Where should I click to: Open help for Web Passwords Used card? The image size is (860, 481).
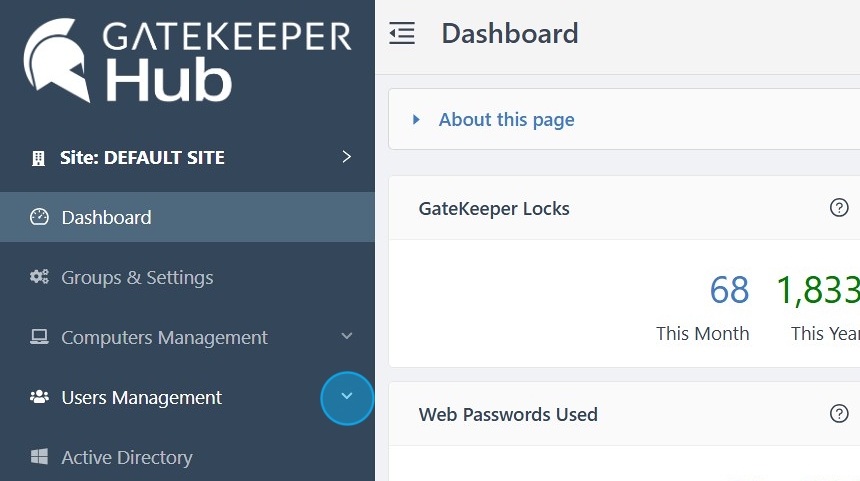click(839, 414)
